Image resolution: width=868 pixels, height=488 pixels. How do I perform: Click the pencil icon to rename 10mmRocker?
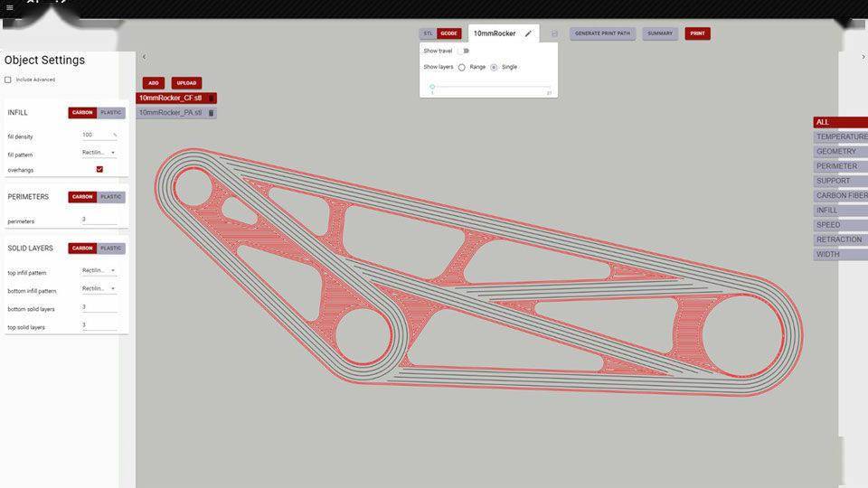point(528,33)
